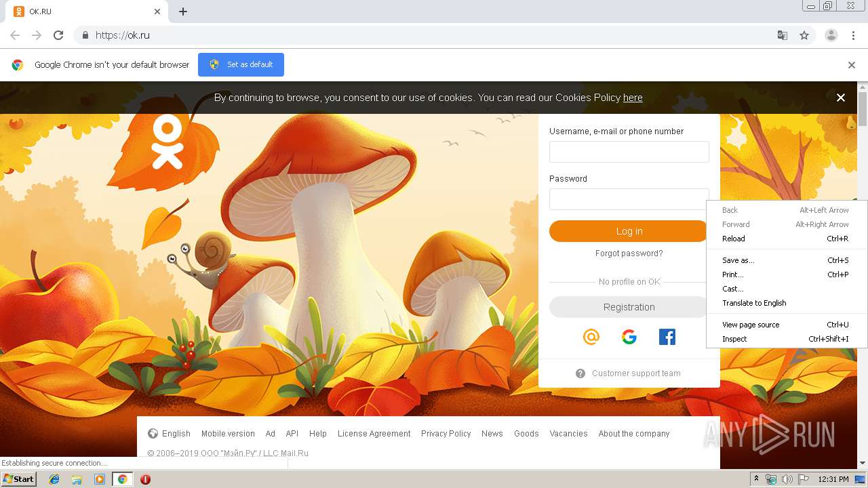
Task: Click the Opera taskbar icon
Action: coord(145,479)
